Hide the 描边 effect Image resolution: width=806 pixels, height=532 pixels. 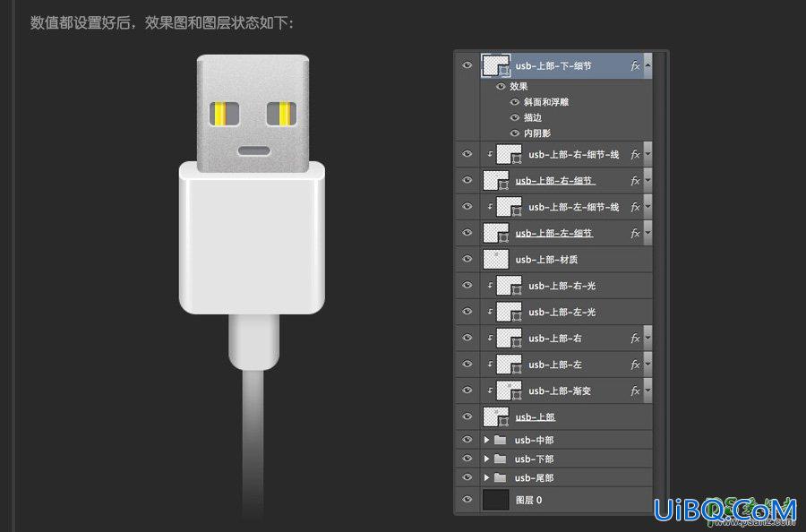click(x=515, y=117)
